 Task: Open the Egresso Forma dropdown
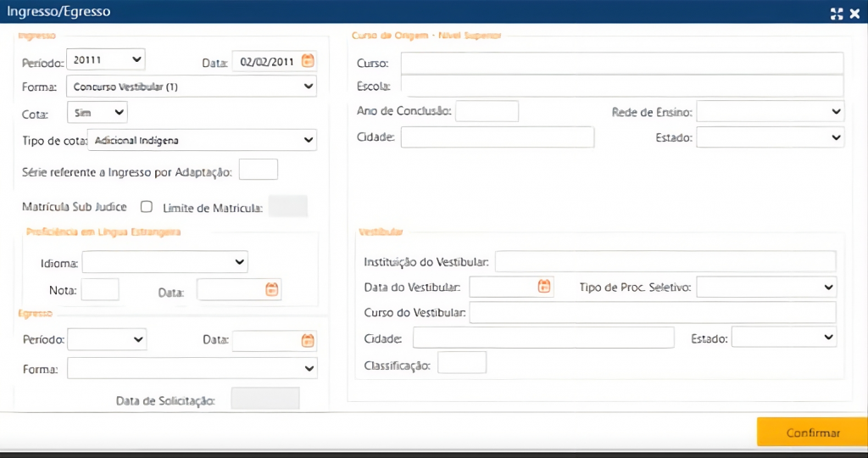192,368
